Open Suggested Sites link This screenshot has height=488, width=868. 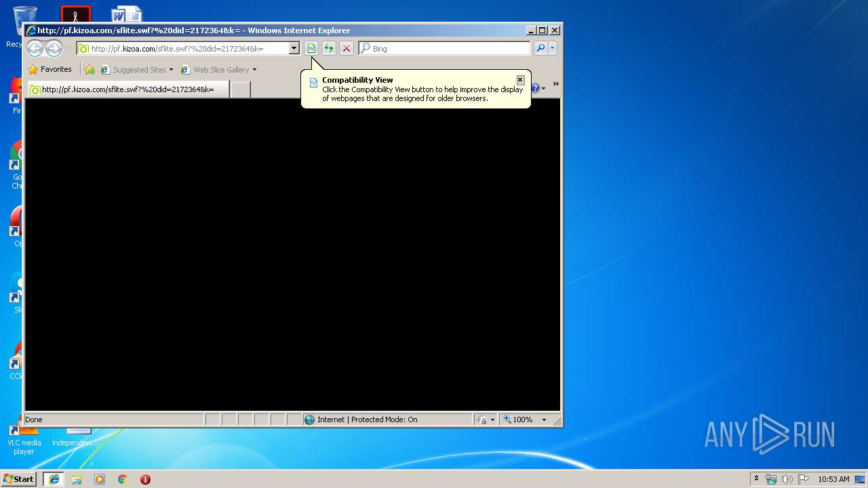136,69
